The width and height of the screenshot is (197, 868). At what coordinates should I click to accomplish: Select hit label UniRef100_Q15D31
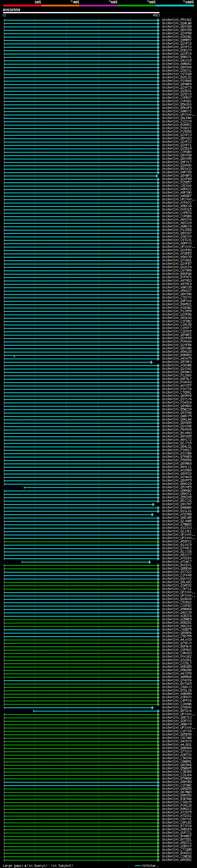pyautogui.click(x=177, y=91)
